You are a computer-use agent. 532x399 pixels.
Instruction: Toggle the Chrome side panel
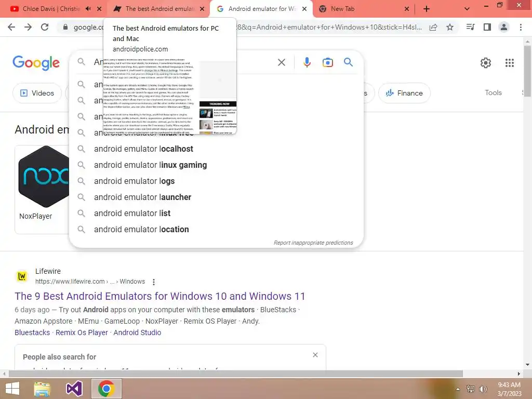click(487, 27)
